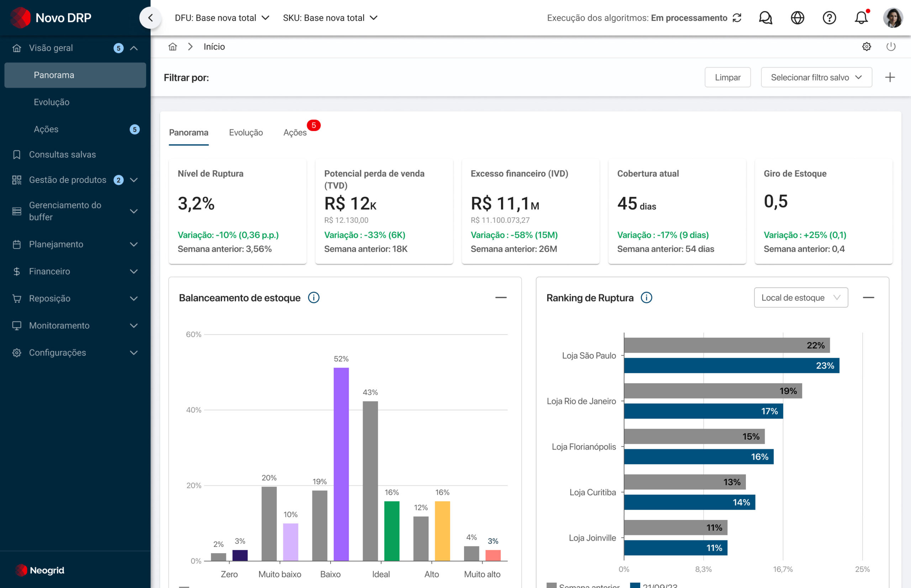The height and width of the screenshot is (588, 911).
Task: Click the Monitoramento monitor icon
Action: [x=16, y=326]
